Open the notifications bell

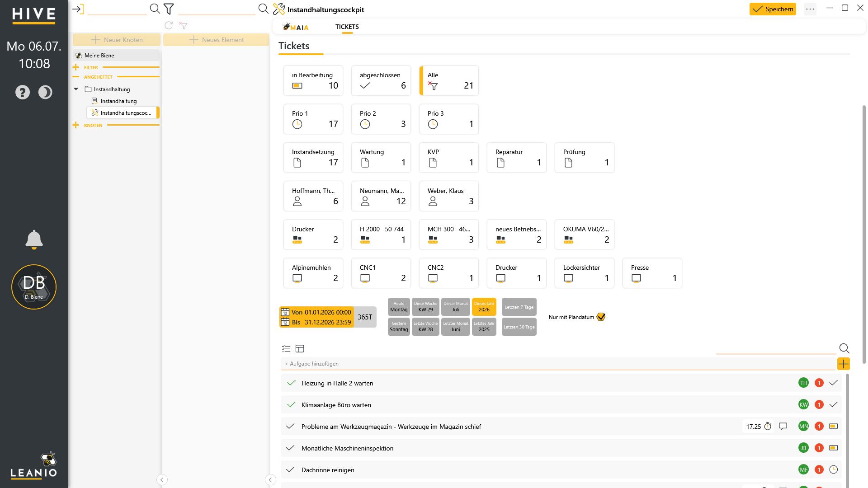point(34,239)
